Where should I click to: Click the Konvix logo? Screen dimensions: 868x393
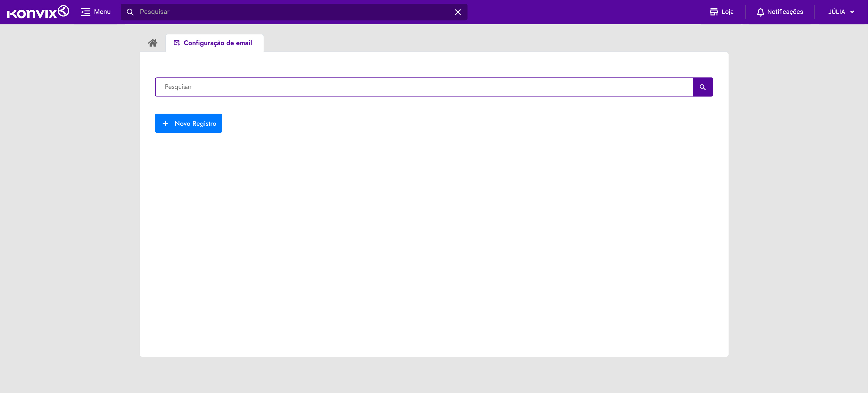point(38,12)
